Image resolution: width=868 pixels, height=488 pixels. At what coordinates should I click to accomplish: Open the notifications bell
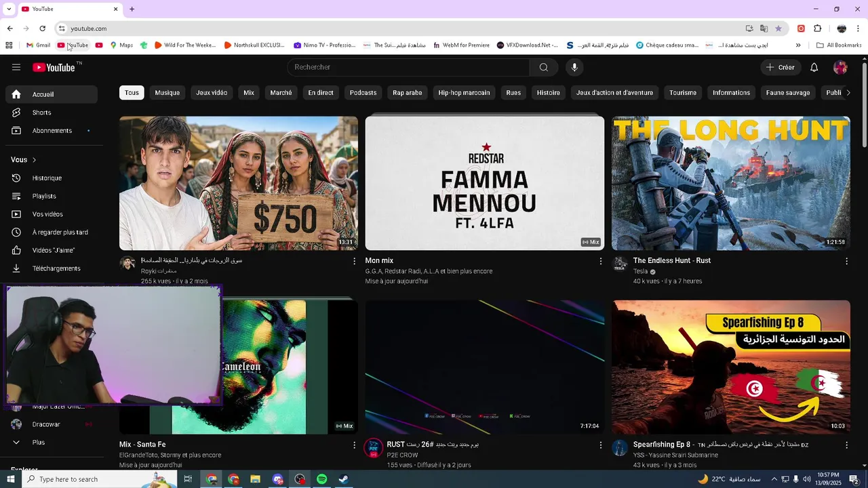click(814, 67)
